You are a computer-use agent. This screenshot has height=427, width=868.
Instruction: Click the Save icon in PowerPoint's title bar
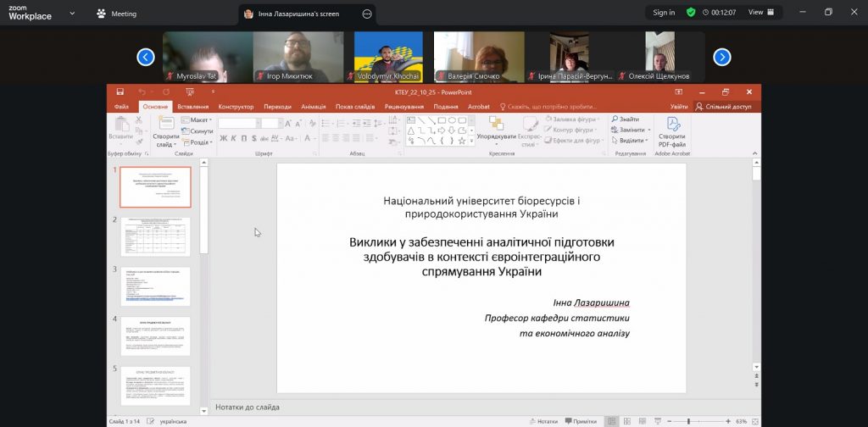pyautogui.click(x=120, y=91)
